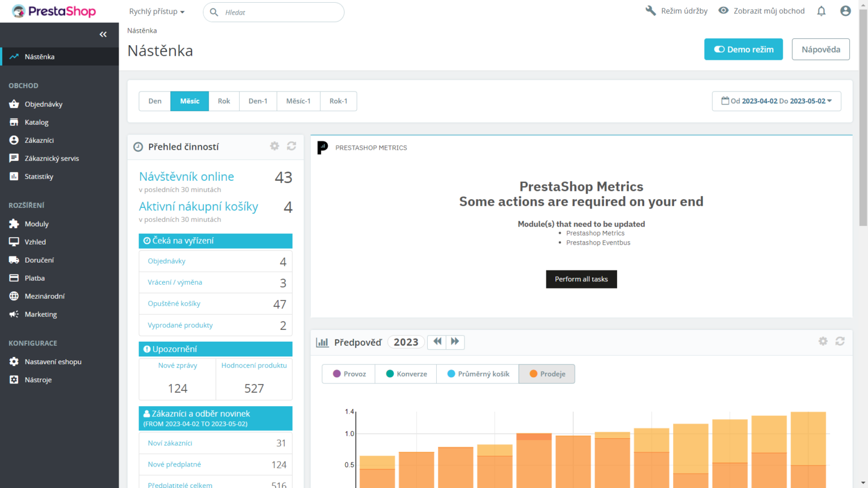The height and width of the screenshot is (488, 868).
Task: Select the Rok period tab
Action: (x=224, y=101)
